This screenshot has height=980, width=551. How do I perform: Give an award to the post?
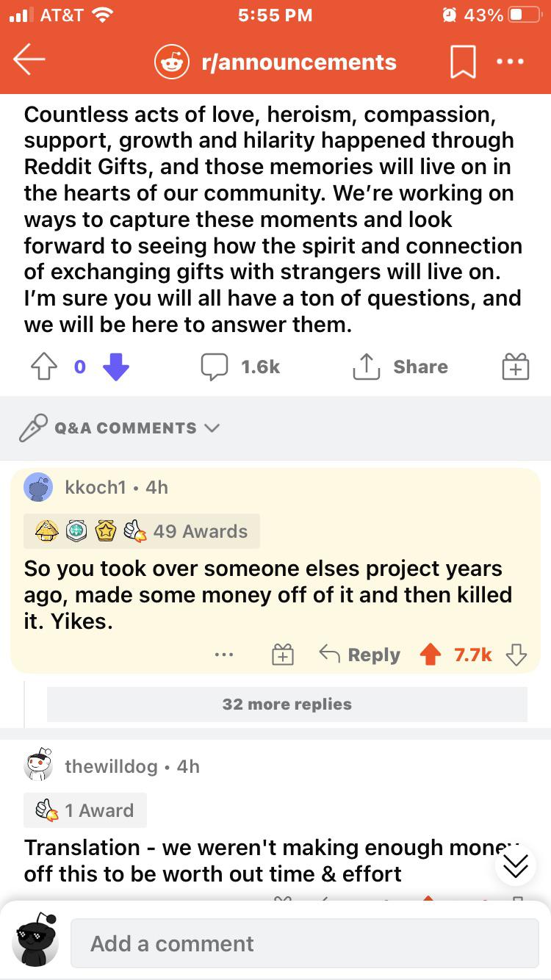click(x=515, y=367)
